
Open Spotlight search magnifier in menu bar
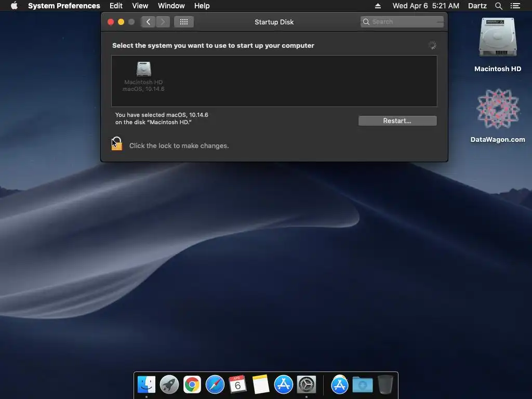[498, 6]
